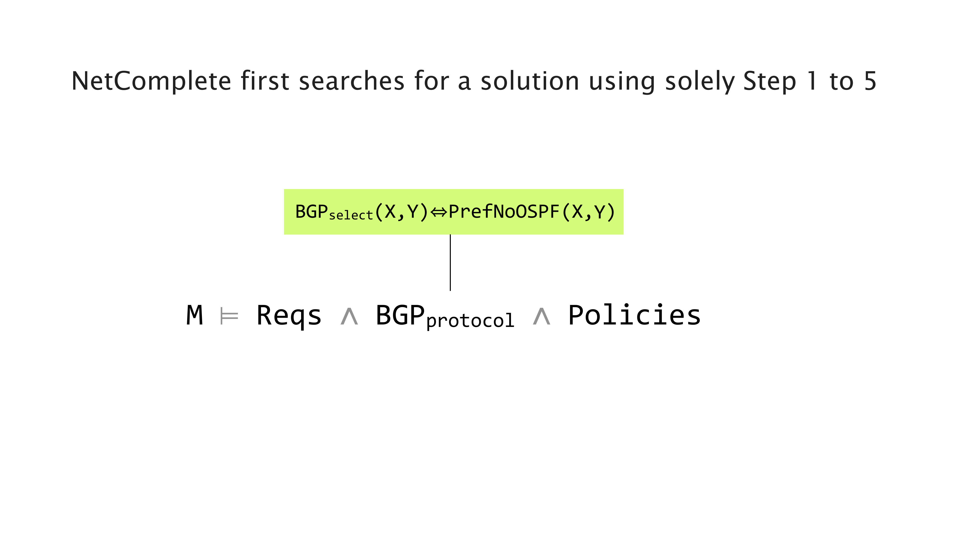Click the word 'searches' in the slide title
Screen dimensions: 980x551
point(352,81)
